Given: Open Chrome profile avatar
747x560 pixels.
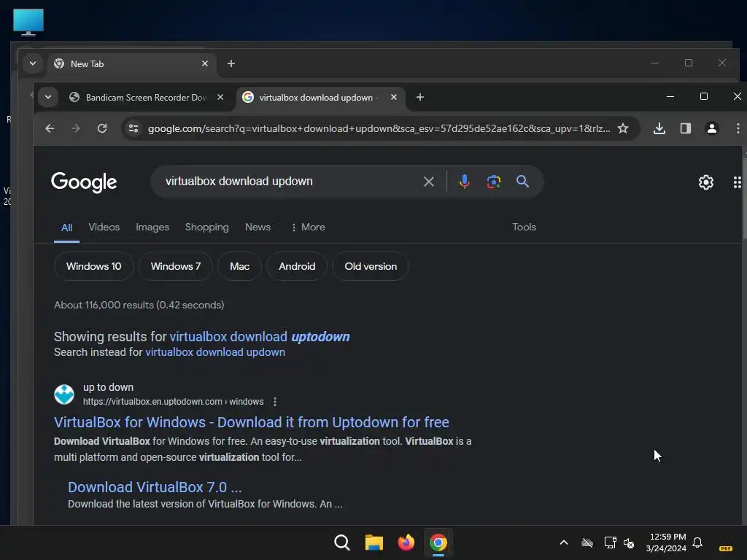Looking at the screenshot, I should 712,128.
